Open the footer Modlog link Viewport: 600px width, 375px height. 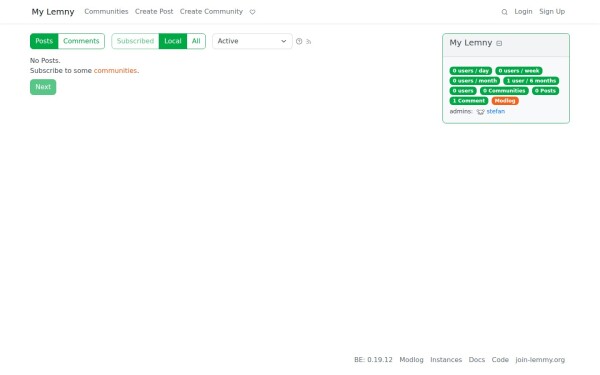click(x=411, y=360)
